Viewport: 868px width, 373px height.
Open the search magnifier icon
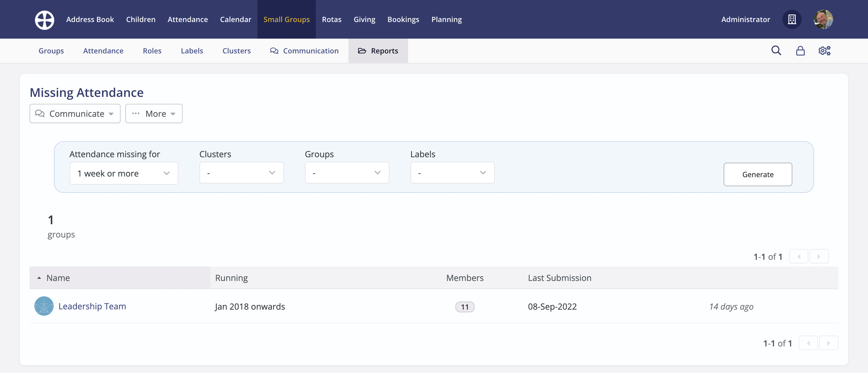coord(776,51)
